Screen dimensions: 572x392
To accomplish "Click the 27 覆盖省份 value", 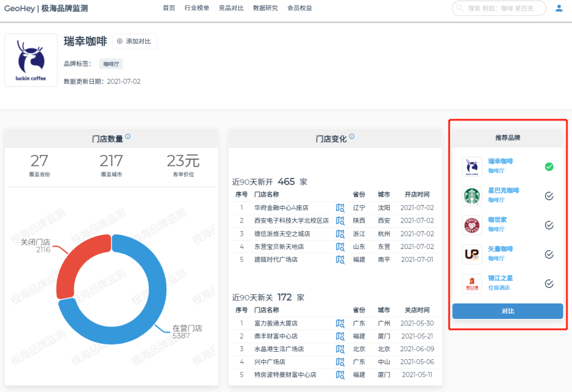I will (x=39, y=161).
